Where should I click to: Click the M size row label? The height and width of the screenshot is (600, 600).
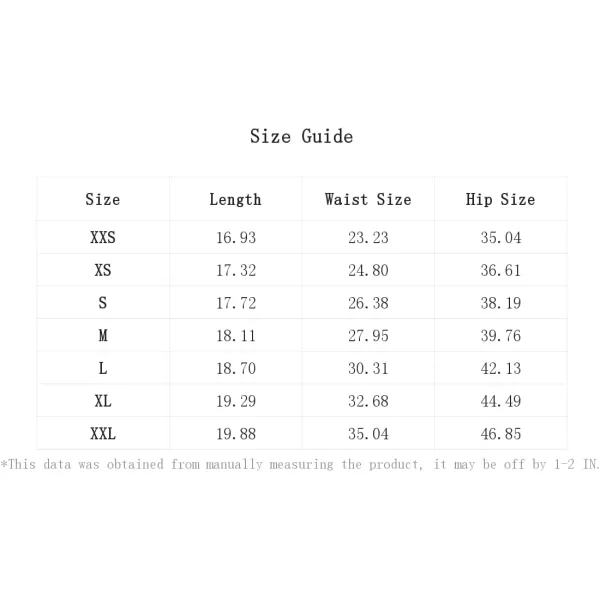[x=103, y=336]
